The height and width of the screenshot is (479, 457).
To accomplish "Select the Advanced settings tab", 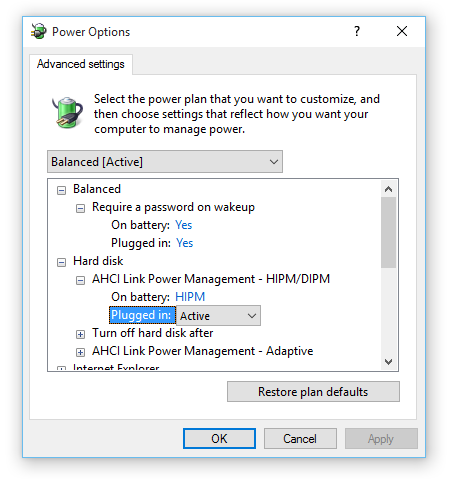I will pos(81,64).
